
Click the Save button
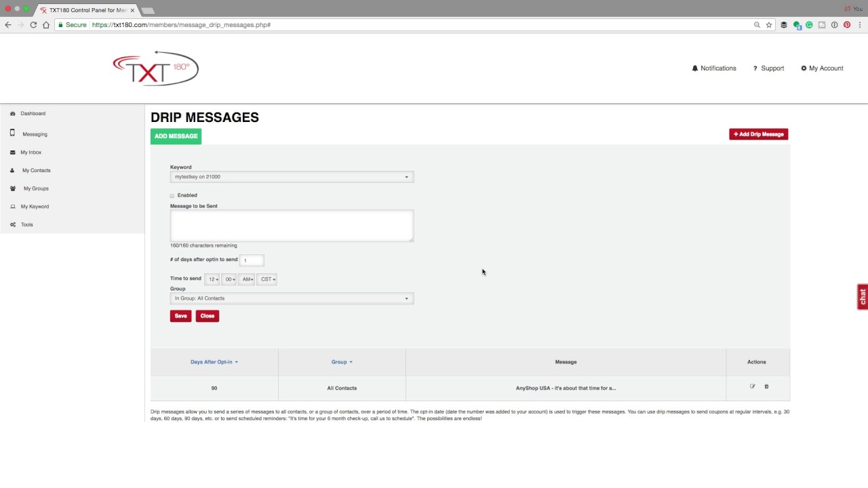[x=180, y=316]
